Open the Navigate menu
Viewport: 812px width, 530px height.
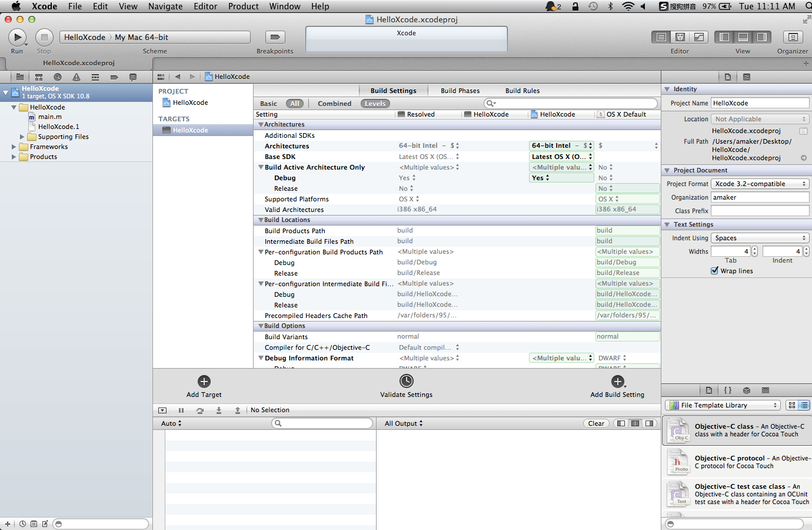pos(165,6)
